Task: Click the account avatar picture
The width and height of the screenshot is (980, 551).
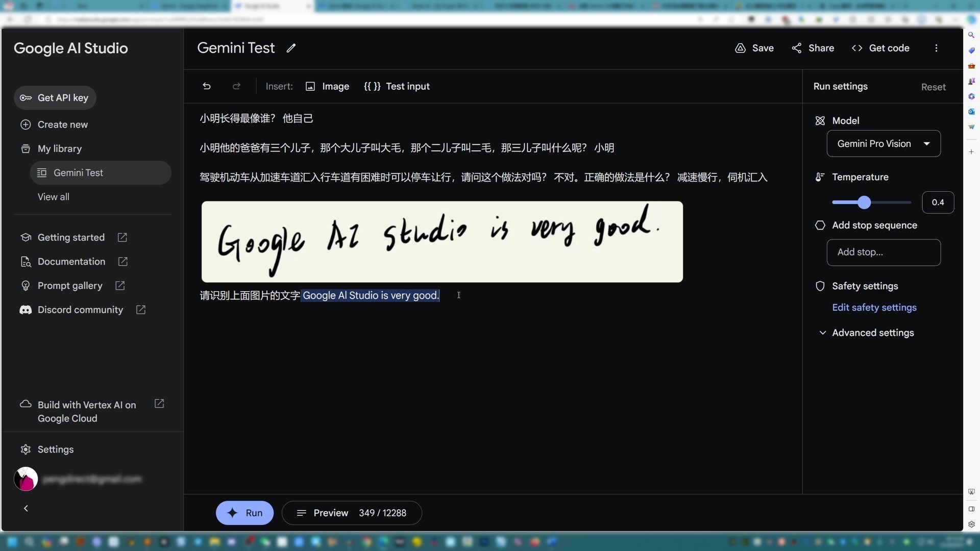Action: tap(26, 479)
